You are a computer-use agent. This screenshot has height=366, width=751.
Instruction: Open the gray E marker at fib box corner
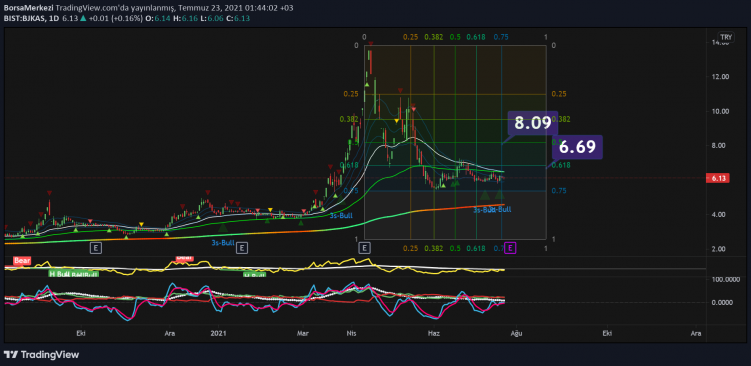[364, 248]
